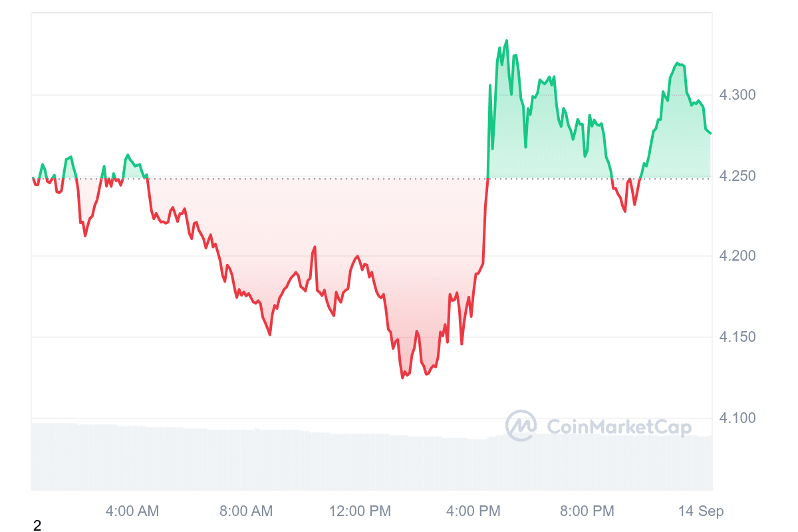Click the 4.150 price axis label

739,337
